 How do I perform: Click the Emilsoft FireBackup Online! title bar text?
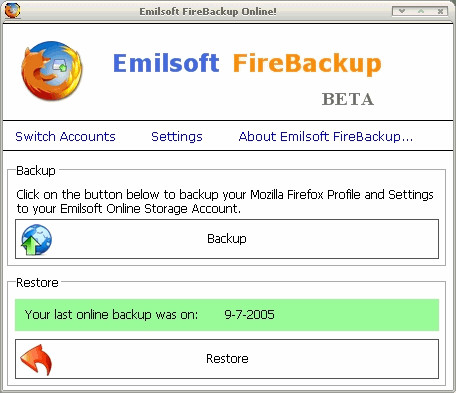[x=208, y=11]
